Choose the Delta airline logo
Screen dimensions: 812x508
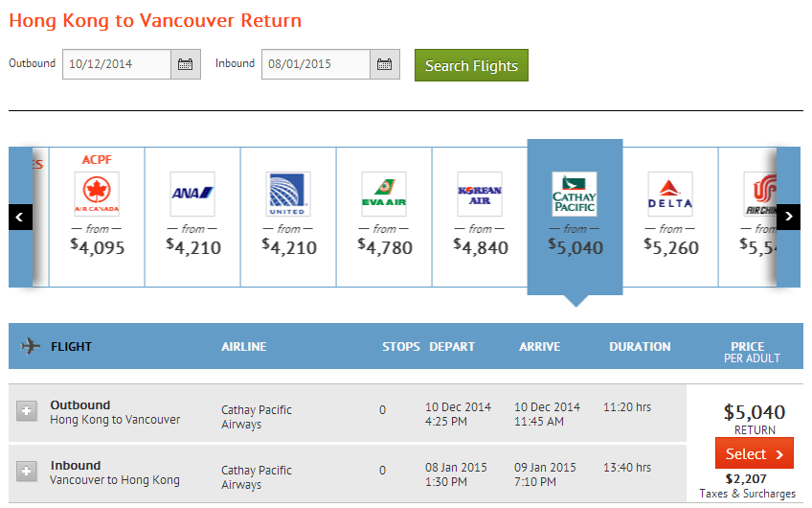670,194
